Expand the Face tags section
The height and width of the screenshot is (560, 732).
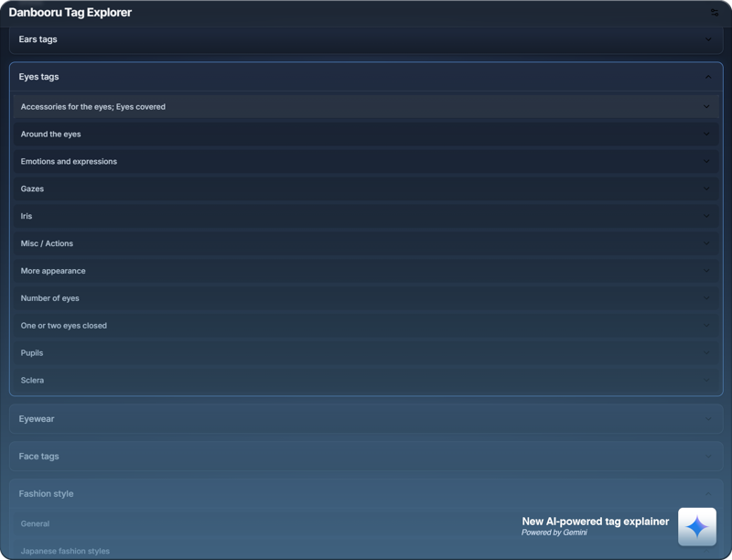pos(366,457)
